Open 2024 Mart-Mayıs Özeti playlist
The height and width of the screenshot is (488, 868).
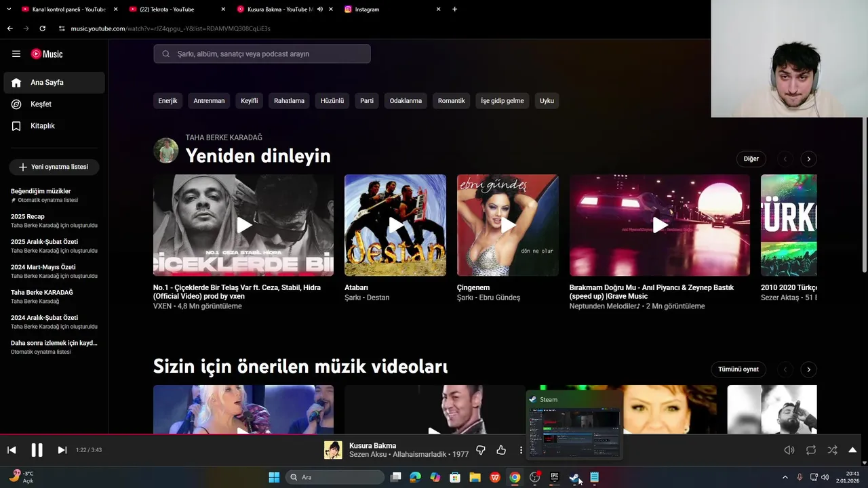coord(54,271)
